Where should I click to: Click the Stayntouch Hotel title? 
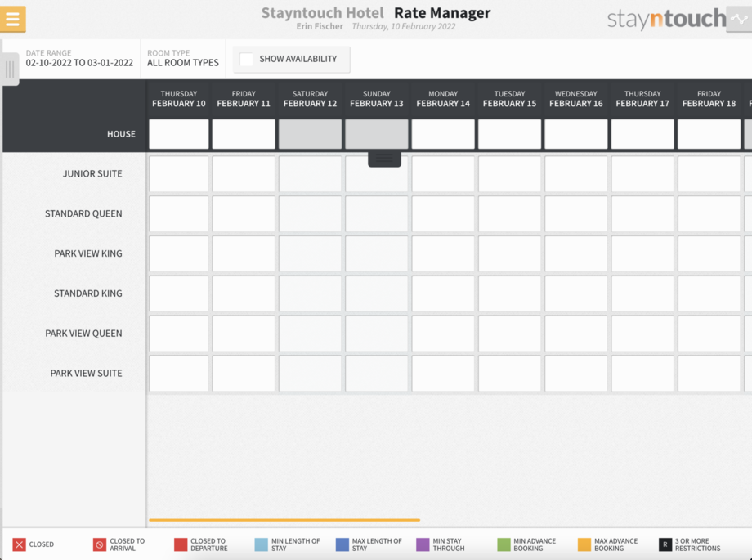coord(322,13)
